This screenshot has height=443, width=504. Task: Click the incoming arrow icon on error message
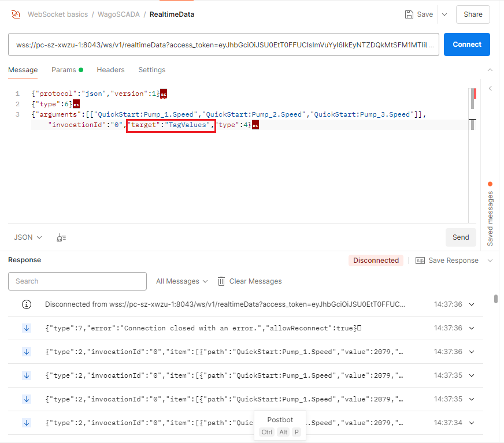pyautogui.click(x=26, y=328)
